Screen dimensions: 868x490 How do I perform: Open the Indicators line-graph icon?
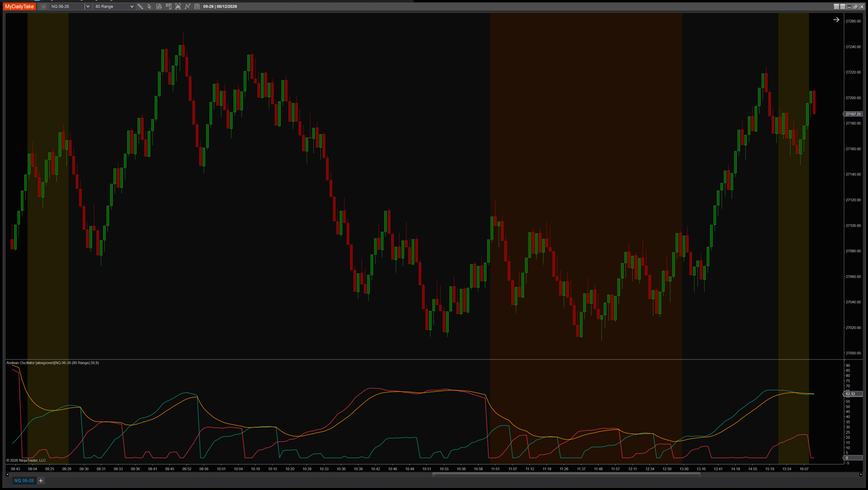(x=188, y=6)
